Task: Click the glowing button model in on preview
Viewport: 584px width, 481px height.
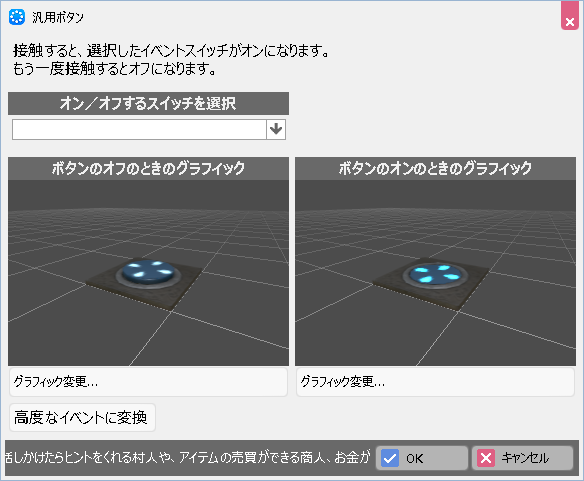Action: pos(435,275)
